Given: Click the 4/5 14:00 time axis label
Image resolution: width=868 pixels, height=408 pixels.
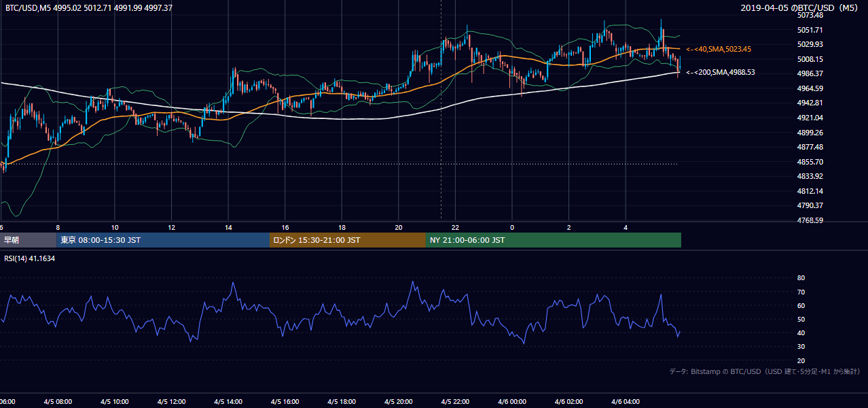Looking at the screenshot, I should (228, 402).
